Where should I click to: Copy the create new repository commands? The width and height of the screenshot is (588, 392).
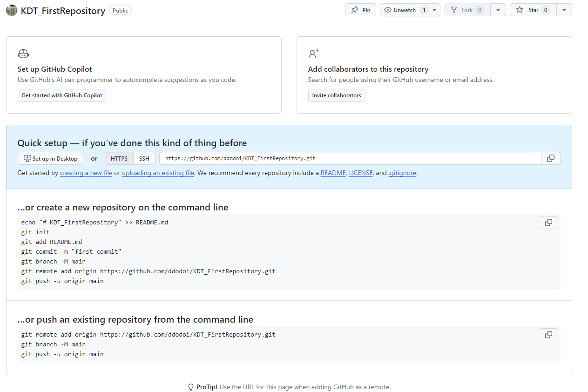tap(548, 223)
